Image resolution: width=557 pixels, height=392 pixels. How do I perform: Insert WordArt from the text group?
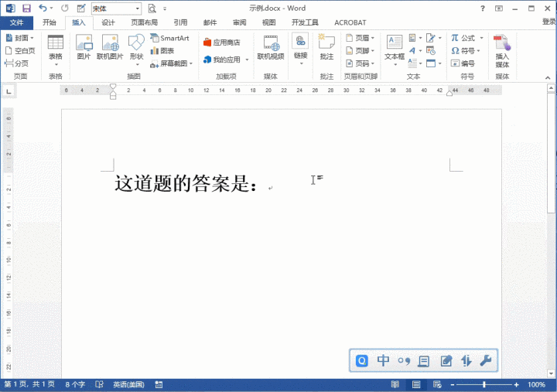click(x=412, y=51)
